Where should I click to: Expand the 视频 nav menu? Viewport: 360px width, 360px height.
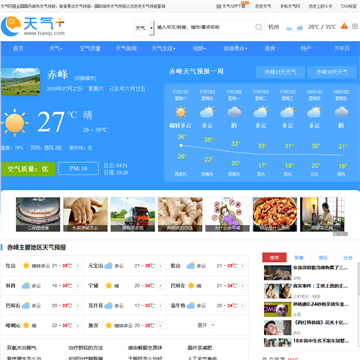pos(199,49)
